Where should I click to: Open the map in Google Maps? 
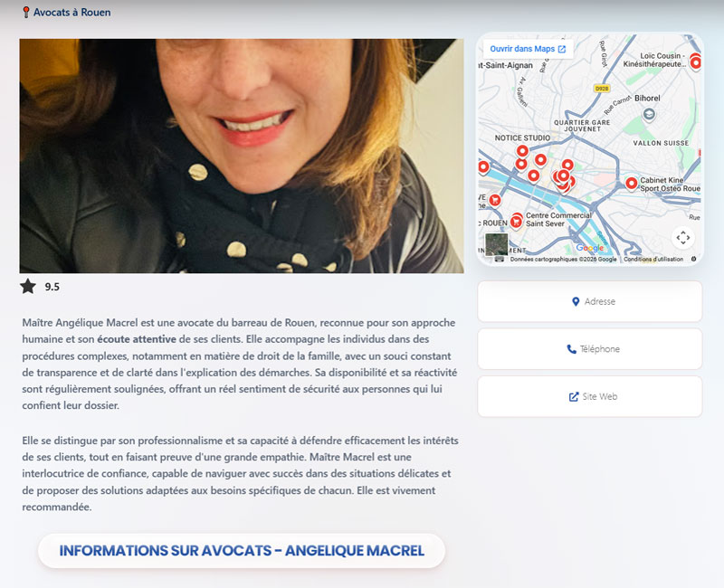click(x=528, y=49)
